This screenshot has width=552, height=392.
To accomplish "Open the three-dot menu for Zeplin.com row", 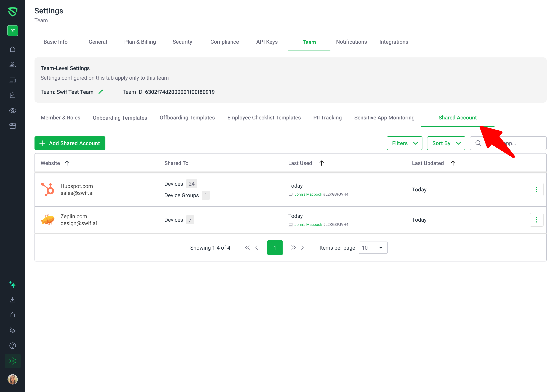I will point(536,220).
